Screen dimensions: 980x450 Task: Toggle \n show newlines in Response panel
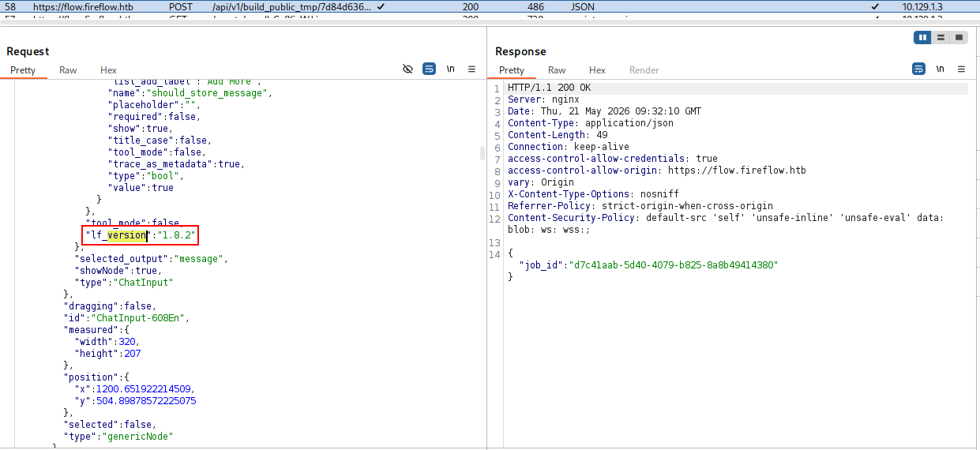click(x=940, y=69)
